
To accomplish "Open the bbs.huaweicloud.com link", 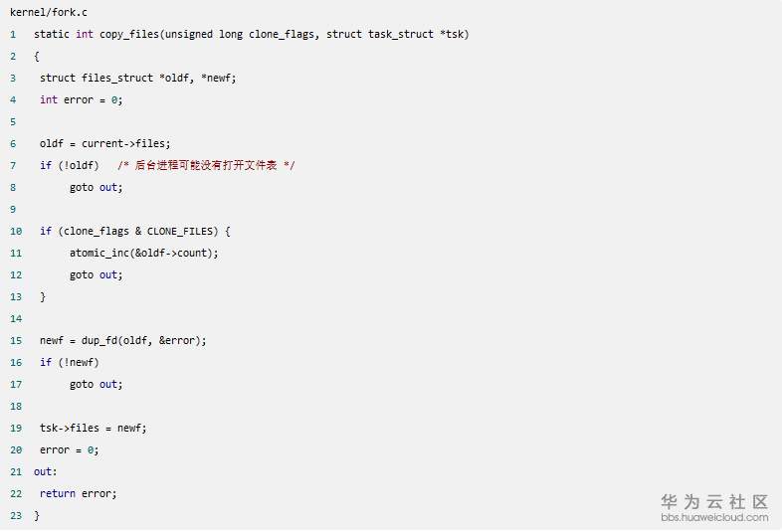I will point(714,517).
